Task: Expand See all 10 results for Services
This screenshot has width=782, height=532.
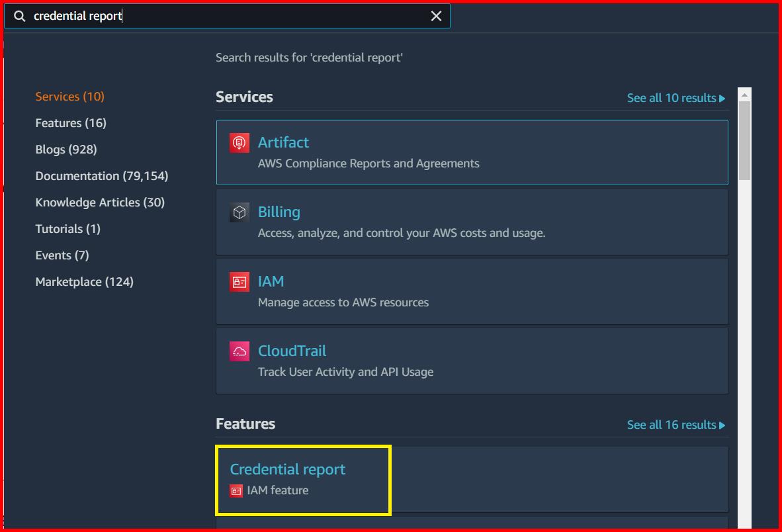Action: click(675, 98)
